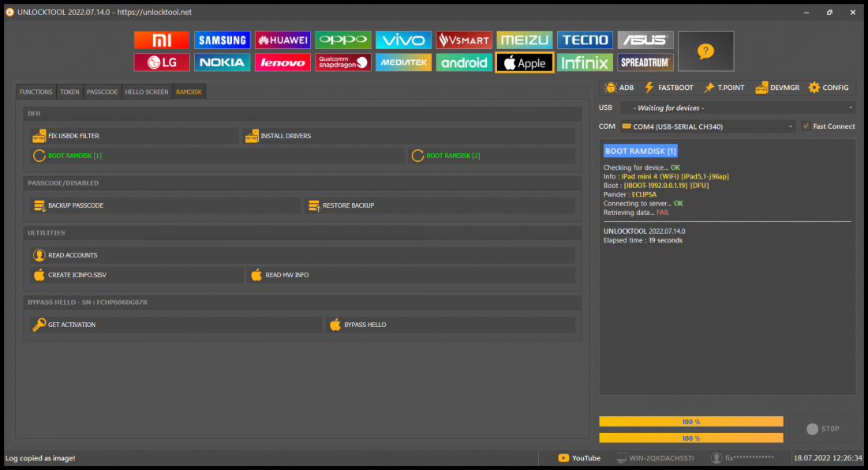Select the RAMDISK tab
The width and height of the screenshot is (868, 470).
click(x=189, y=92)
